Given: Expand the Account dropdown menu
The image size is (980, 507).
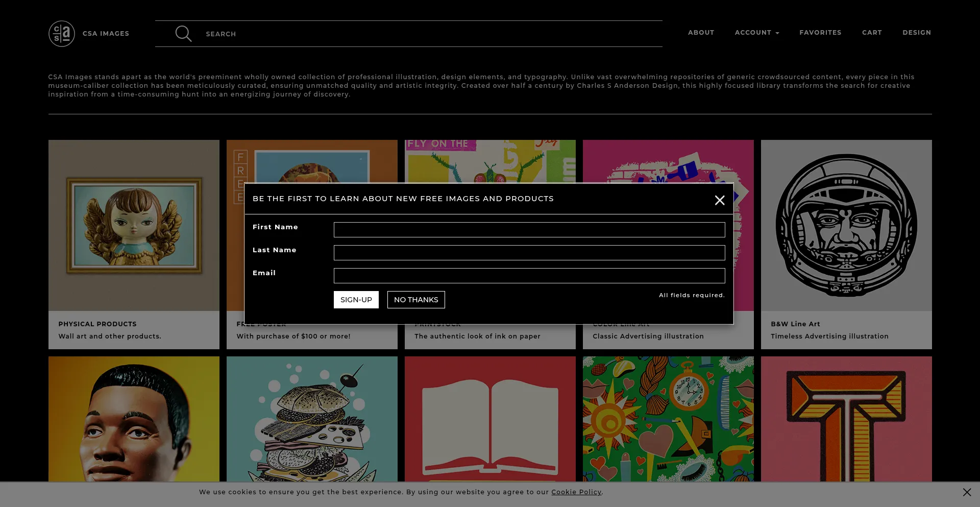Looking at the screenshot, I should 756,33.
